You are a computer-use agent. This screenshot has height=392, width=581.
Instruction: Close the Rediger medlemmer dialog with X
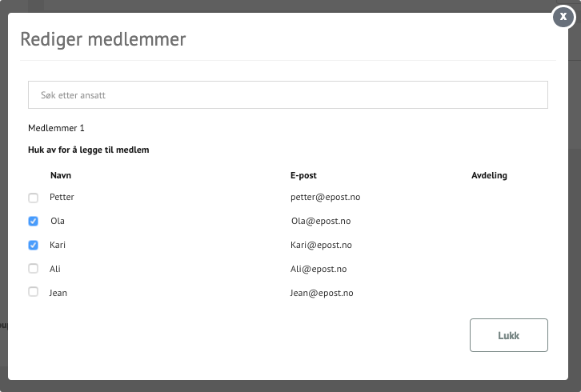coord(563,17)
